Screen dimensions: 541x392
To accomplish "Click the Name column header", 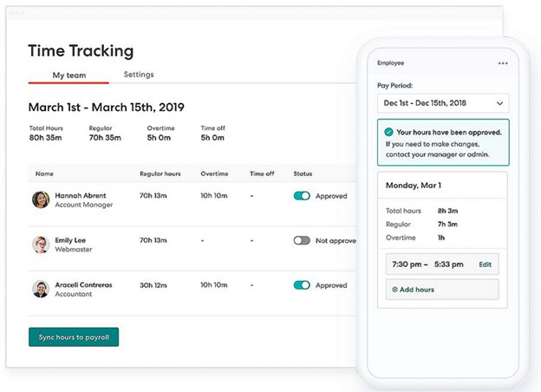I will point(44,173).
